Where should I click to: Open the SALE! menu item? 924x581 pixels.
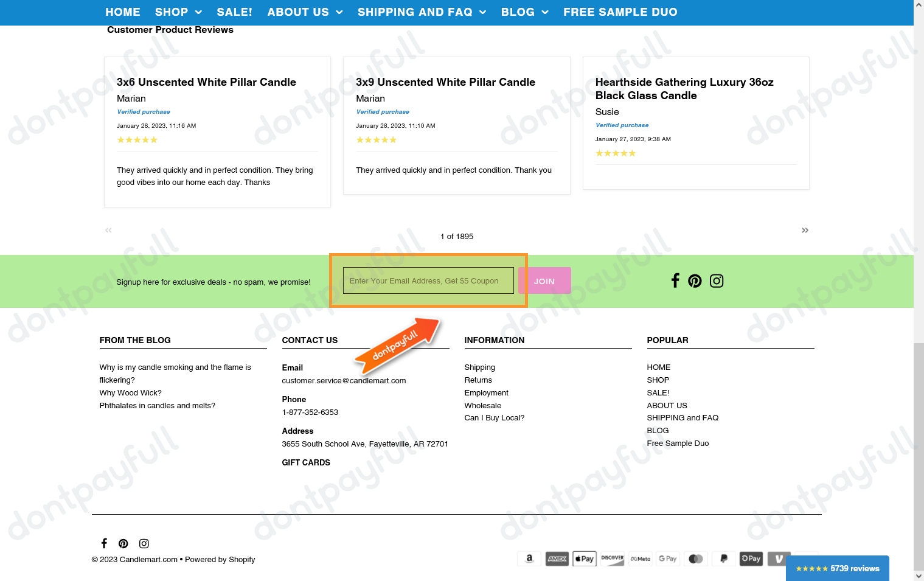[234, 12]
